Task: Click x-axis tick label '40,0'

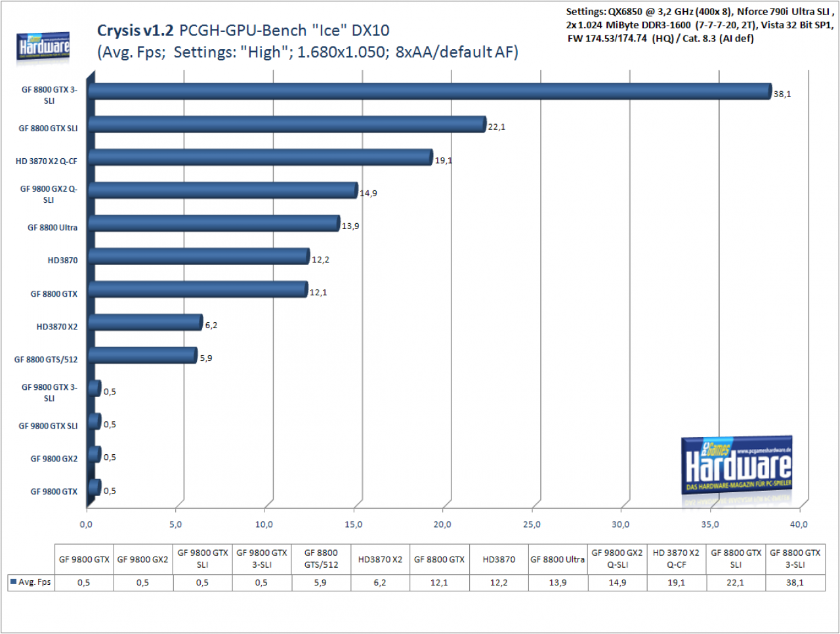Action: pyautogui.click(x=799, y=524)
